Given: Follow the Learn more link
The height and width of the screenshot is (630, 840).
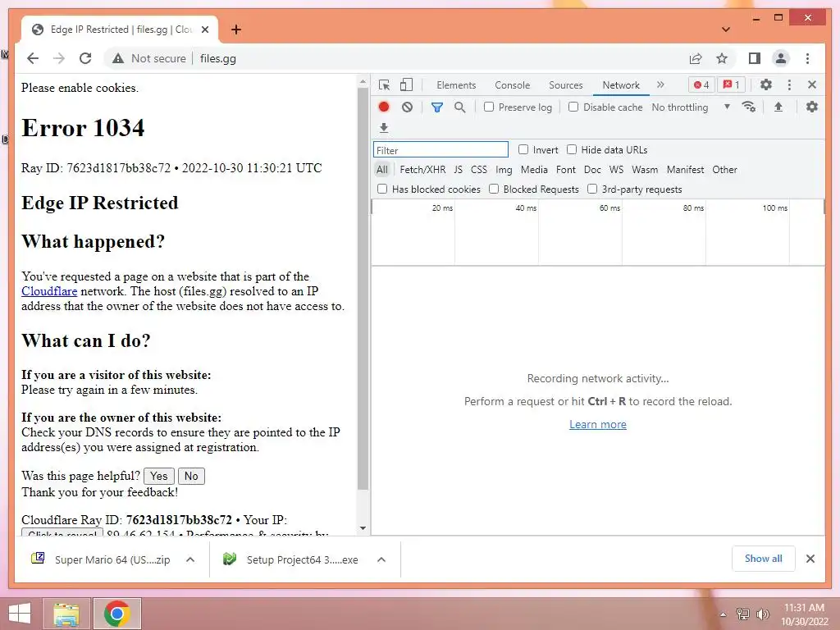Looking at the screenshot, I should (x=598, y=424).
